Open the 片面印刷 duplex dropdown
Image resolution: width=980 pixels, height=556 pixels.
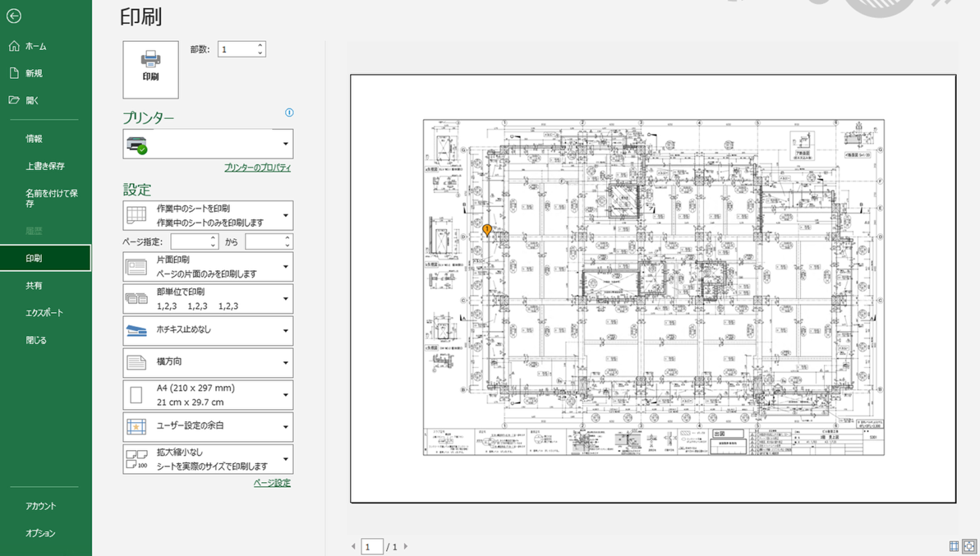coord(208,267)
